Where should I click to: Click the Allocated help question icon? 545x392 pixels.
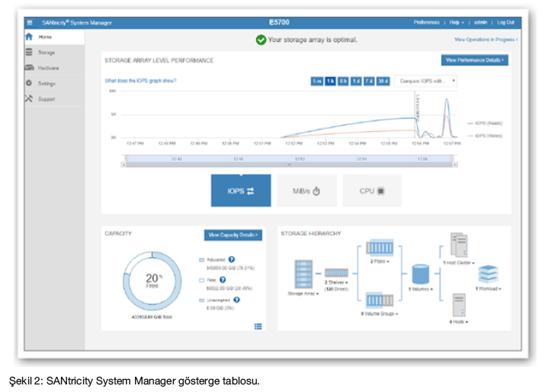tap(232, 259)
